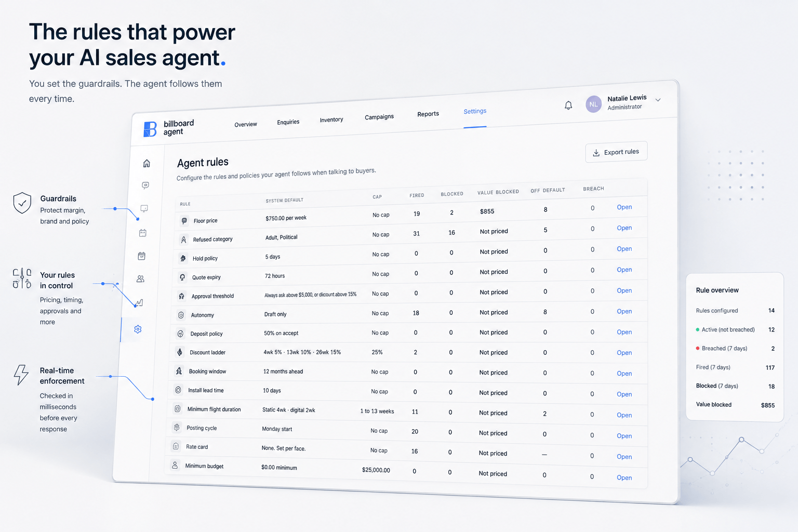Screen dimensions: 798x532
Task: Open the Refused category rule link
Action: click(624, 228)
